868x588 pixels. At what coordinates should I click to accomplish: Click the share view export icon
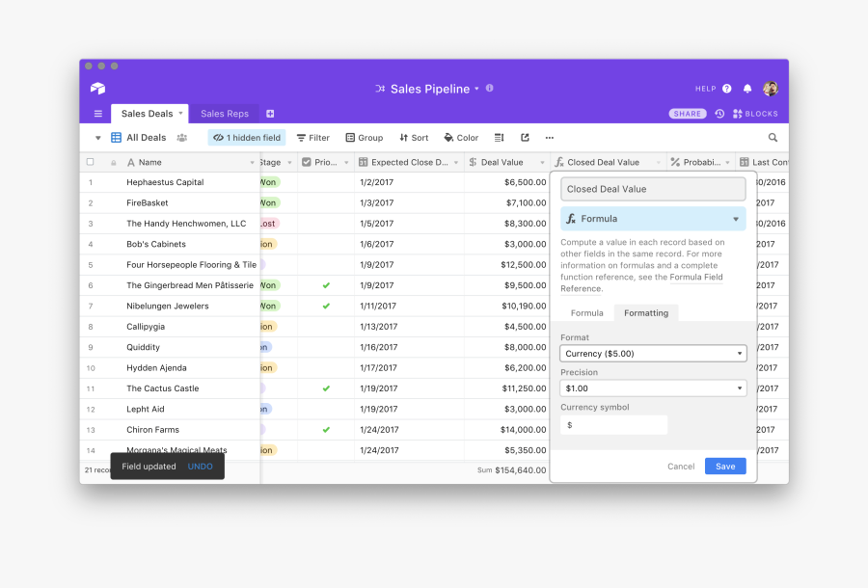(x=525, y=138)
